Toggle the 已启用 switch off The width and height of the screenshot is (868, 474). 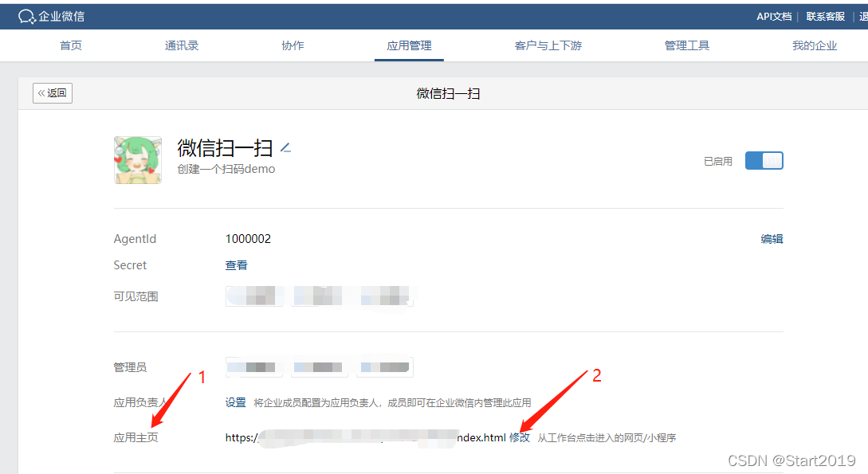pos(764,161)
